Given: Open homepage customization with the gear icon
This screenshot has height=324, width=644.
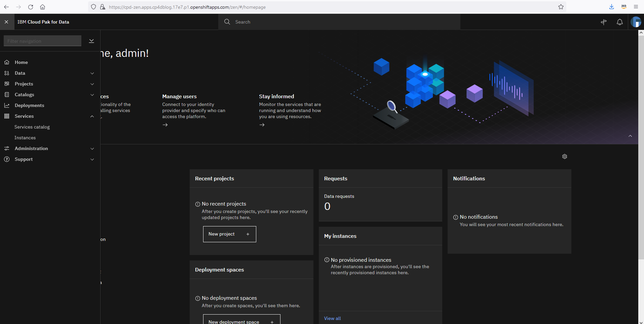Looking at the screenshot, I should [x=564, y=156].
